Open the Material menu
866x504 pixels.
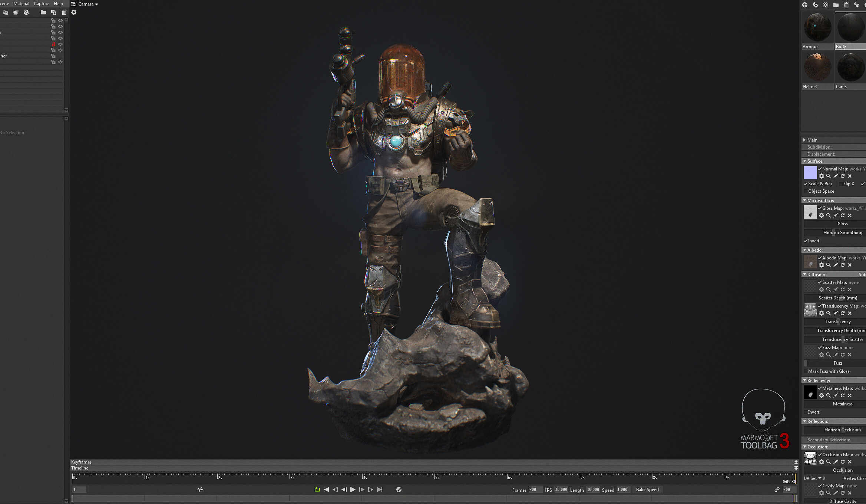click(21, 4)
